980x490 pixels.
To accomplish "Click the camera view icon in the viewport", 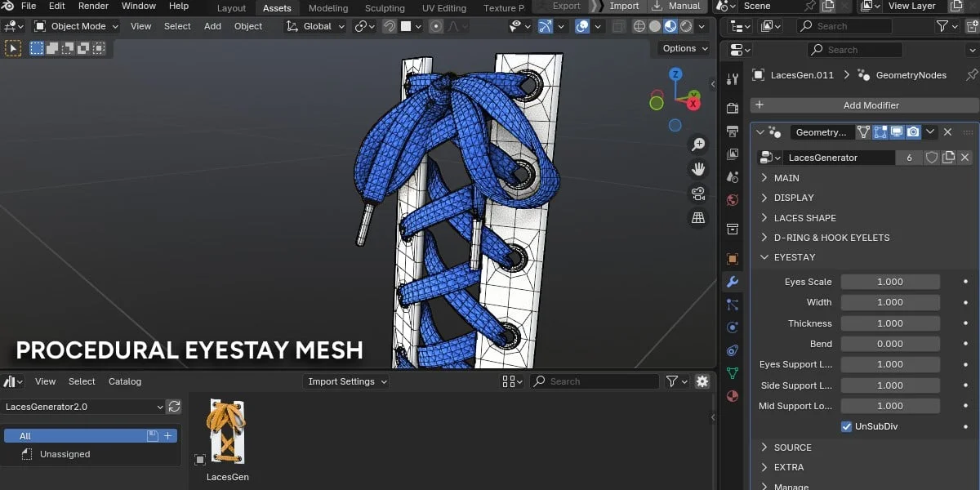I will coord(697,194).
